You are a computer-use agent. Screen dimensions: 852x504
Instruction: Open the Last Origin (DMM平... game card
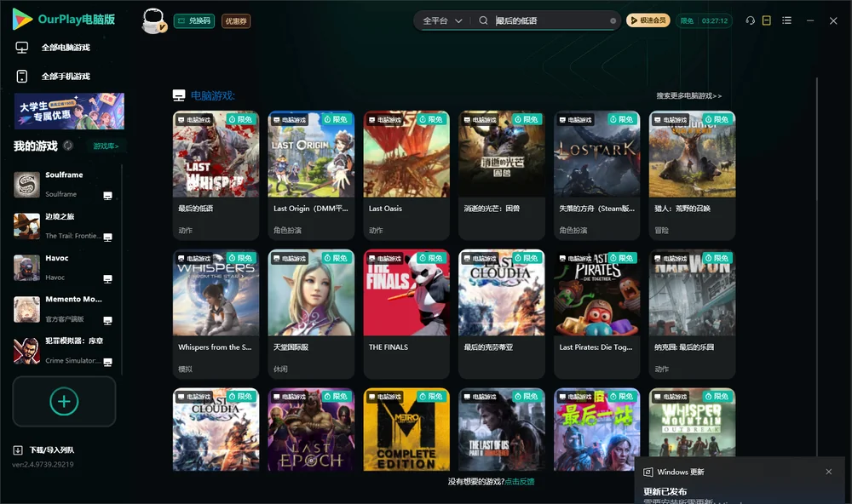click(311, 175)
